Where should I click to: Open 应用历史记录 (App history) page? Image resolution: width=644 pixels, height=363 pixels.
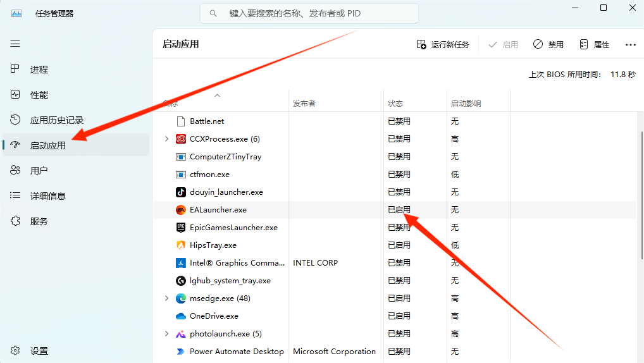coord(76,120)
